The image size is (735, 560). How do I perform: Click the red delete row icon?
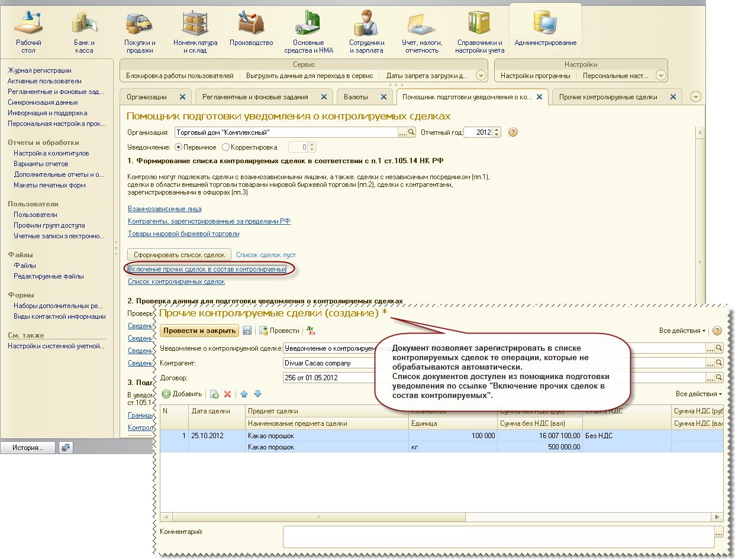pos(227,394)
